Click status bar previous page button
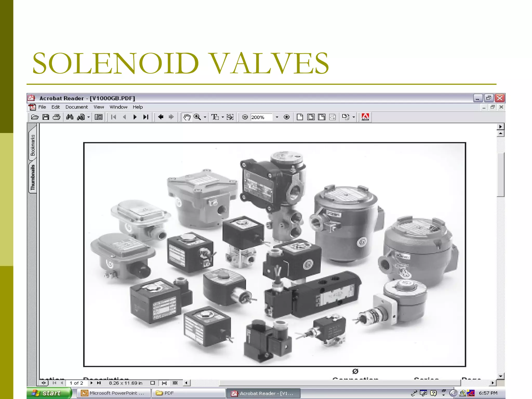The width and height of the screenshot is (532, 399). click(x=62, y=383)
